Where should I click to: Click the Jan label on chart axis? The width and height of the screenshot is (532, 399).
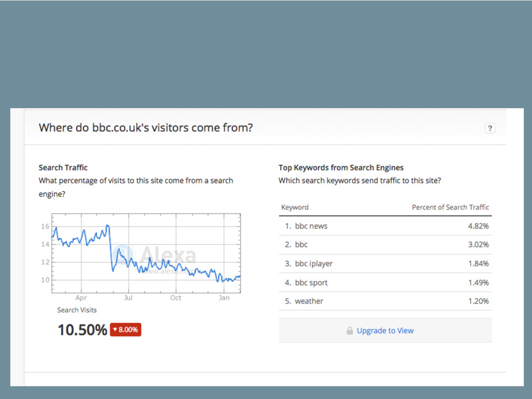coord(224,298)
